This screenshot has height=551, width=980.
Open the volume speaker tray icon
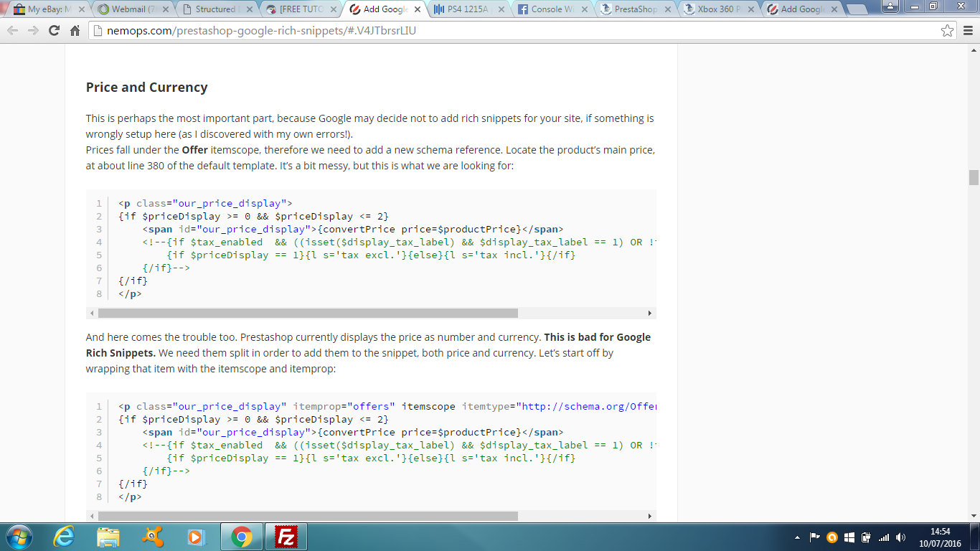pos(901,537)
